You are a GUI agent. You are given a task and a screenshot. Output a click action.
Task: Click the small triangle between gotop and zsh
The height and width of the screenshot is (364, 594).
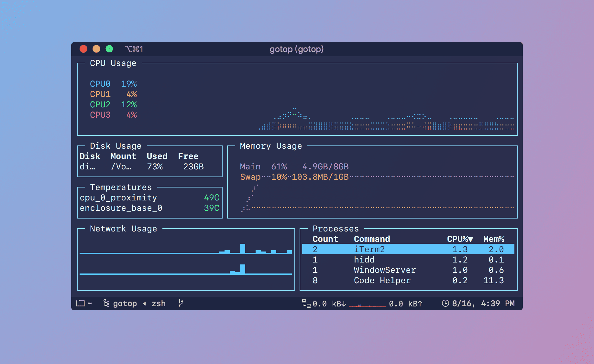(x=144, y=304)
